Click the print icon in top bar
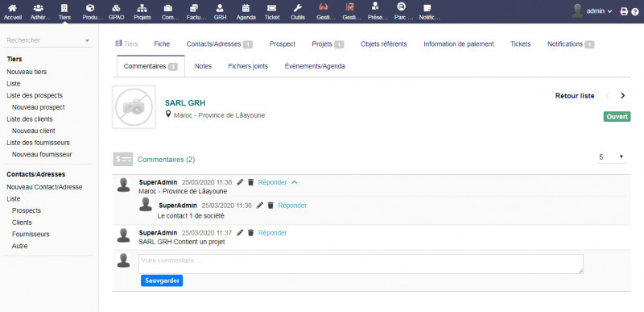This screenshot has height=312, width=644. pos(624,11)
